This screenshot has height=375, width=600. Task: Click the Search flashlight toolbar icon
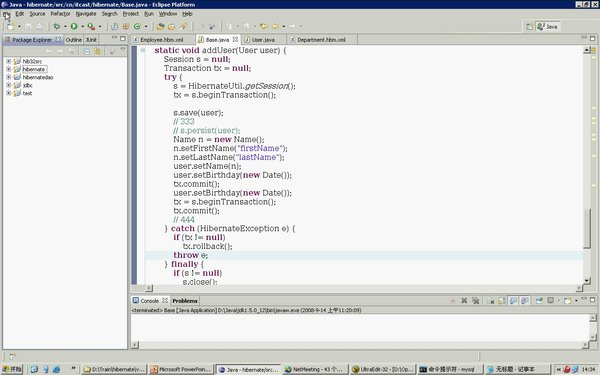tap(183, 26)
